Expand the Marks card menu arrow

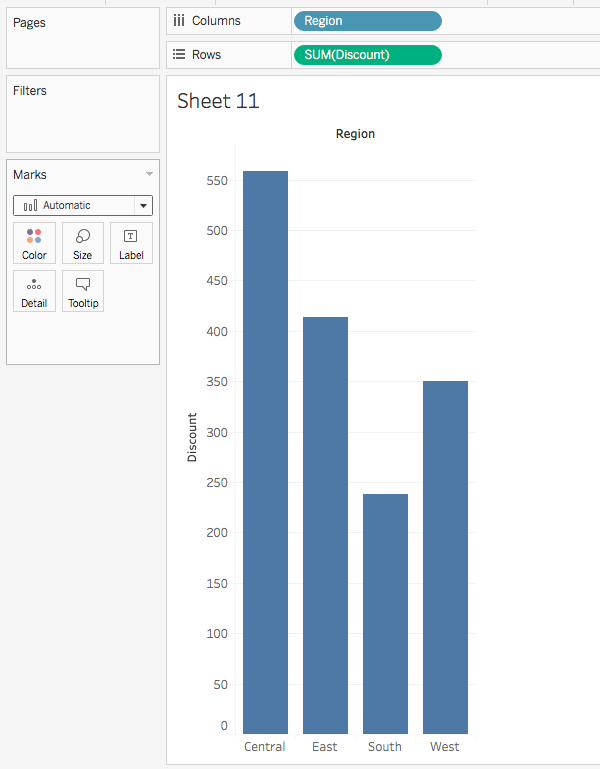click(x=149, y=174)
